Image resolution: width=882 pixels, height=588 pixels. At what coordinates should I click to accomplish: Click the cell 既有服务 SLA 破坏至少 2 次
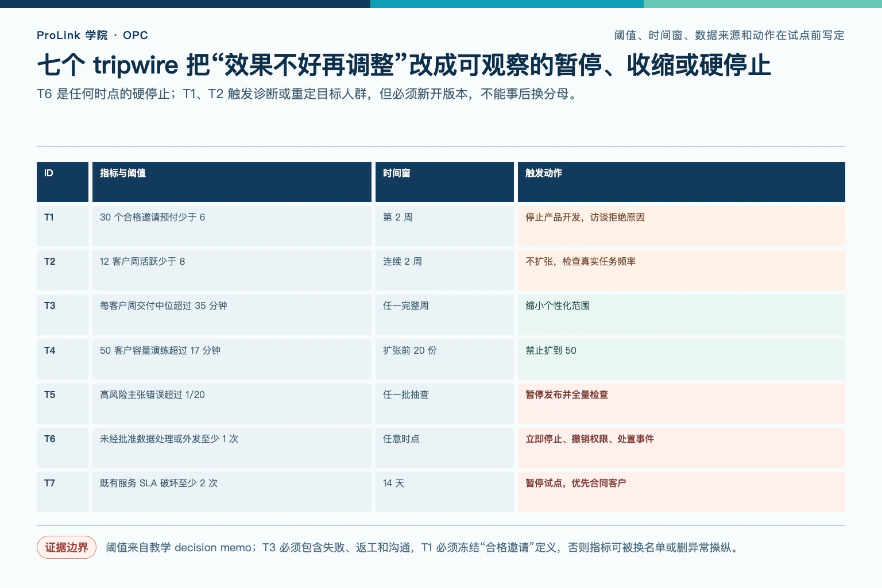(x=232, y=492)
